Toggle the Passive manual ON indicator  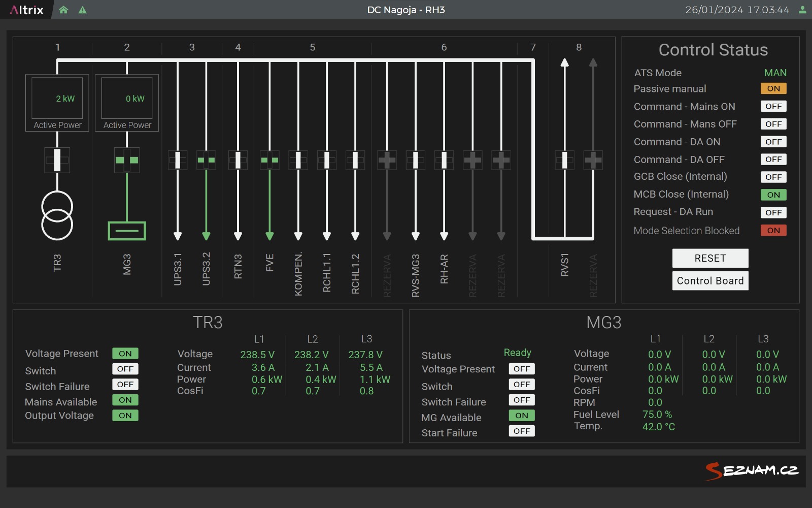pyautogui.click(x=773, y=88)
